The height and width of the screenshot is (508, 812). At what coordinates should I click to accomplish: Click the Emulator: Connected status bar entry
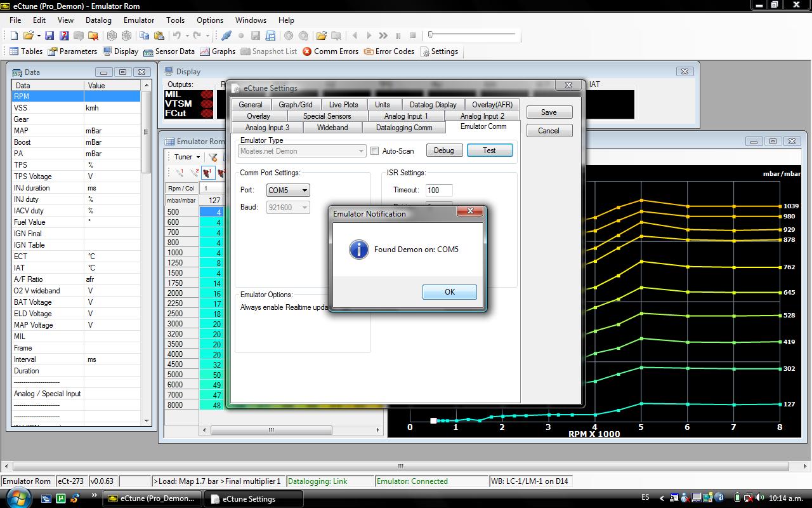pyautogui.click(x=431, y=481)
